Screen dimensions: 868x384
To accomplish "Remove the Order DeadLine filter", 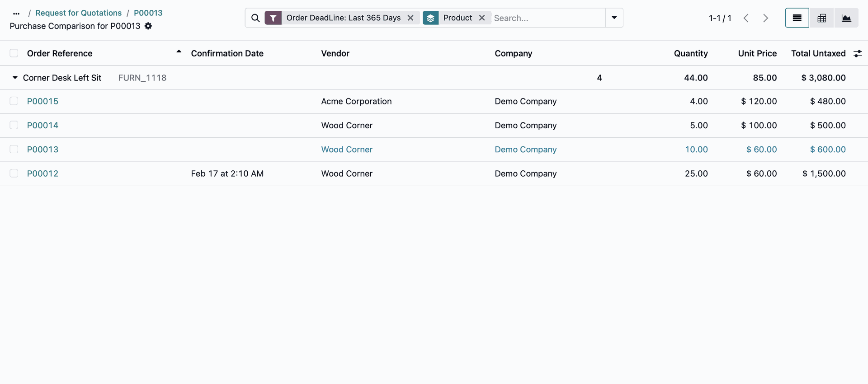I will [x=410, y=18].
